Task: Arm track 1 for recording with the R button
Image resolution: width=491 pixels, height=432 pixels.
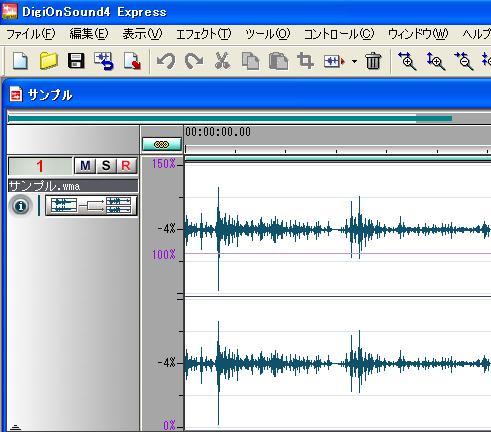Action: tap(126, 166)
